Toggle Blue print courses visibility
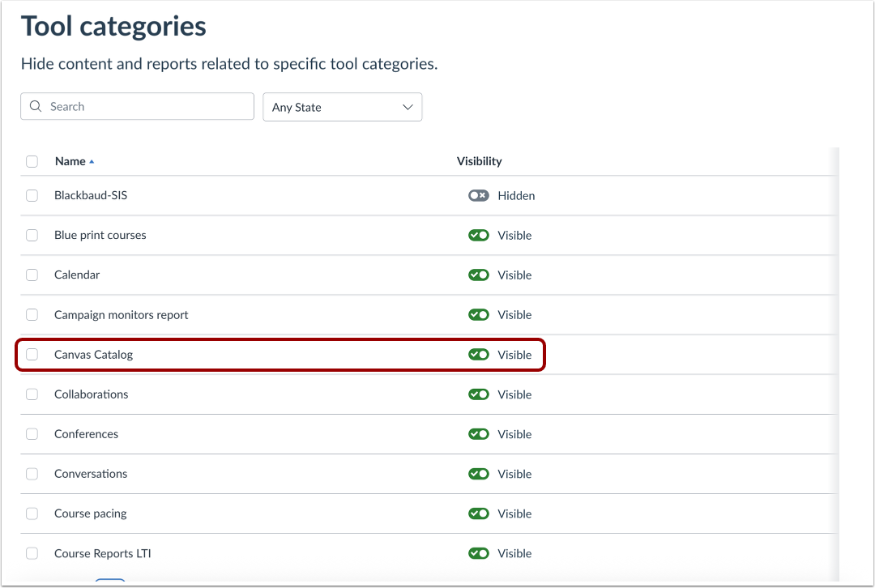The image size is (875, 588). [x=479, y=235]
